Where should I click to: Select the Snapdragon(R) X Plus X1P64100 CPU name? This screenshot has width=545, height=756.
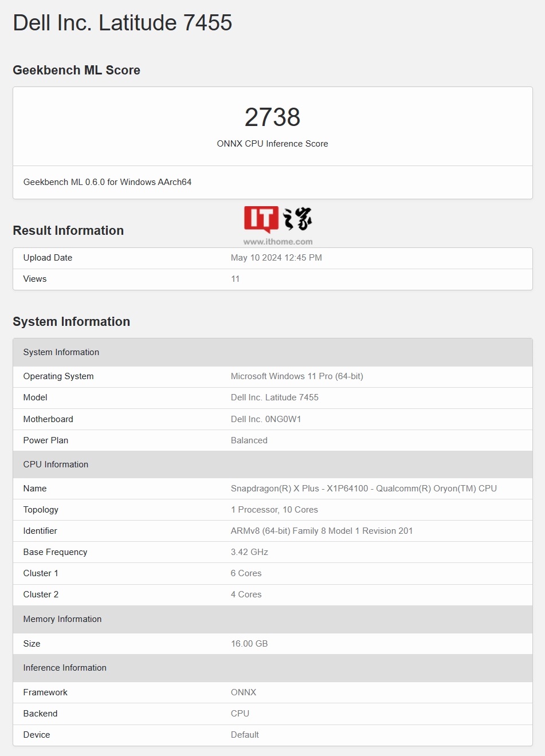(x=364, y=489)
